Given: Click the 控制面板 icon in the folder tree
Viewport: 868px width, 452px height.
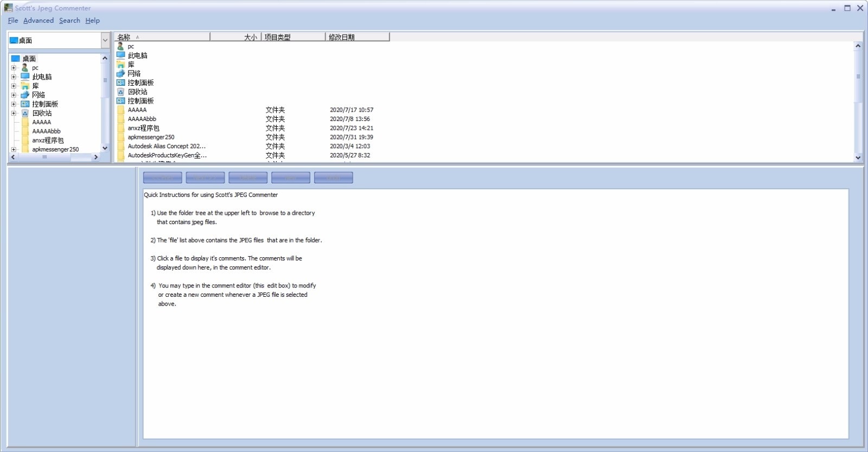Looking at the screenshot, I should click(25, 104).
